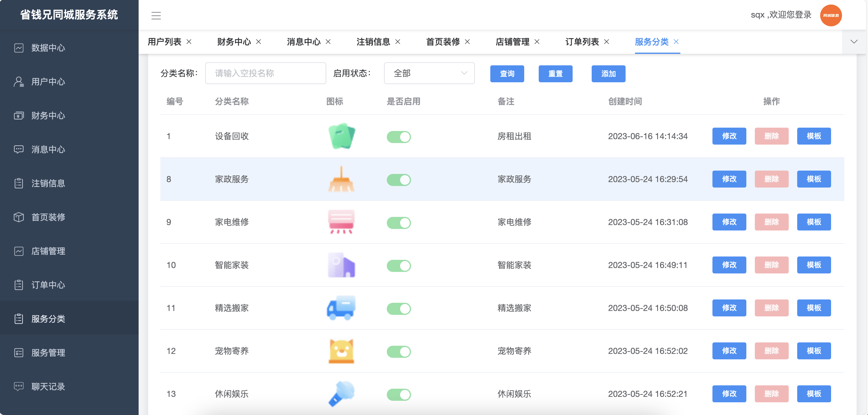The width and height of the screenshot is (868, 415).
Task: Click the hamburger menu collapse icon
Action: point(156,15)
